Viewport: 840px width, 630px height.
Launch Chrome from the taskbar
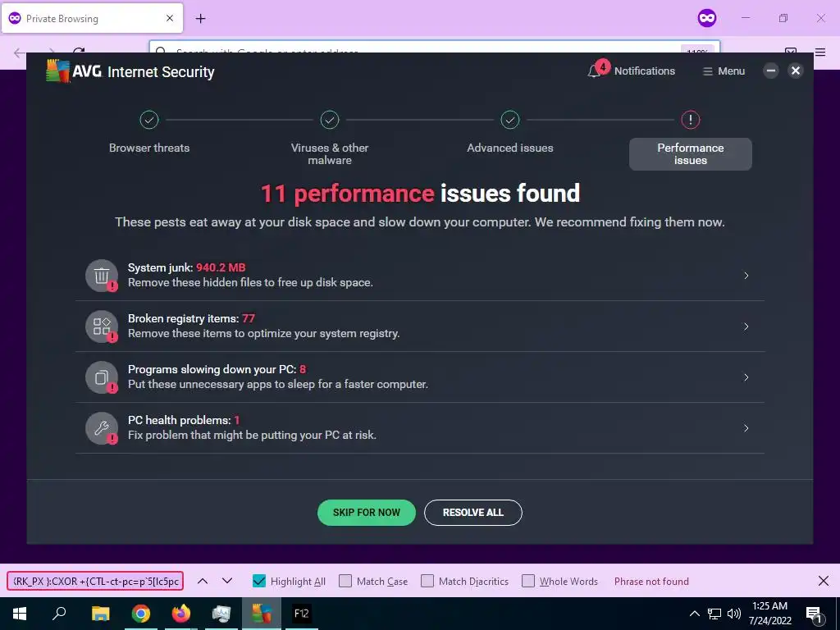click(141, 614)
